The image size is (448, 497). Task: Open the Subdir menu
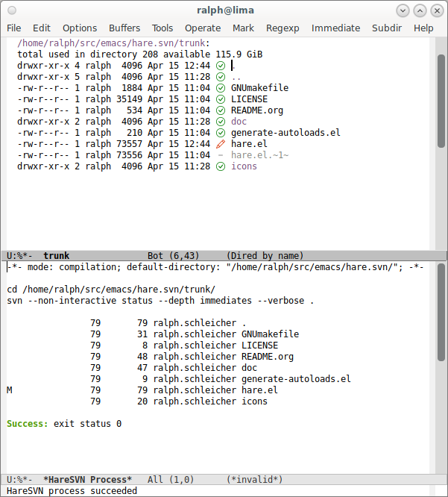click(x=387, y=28)
